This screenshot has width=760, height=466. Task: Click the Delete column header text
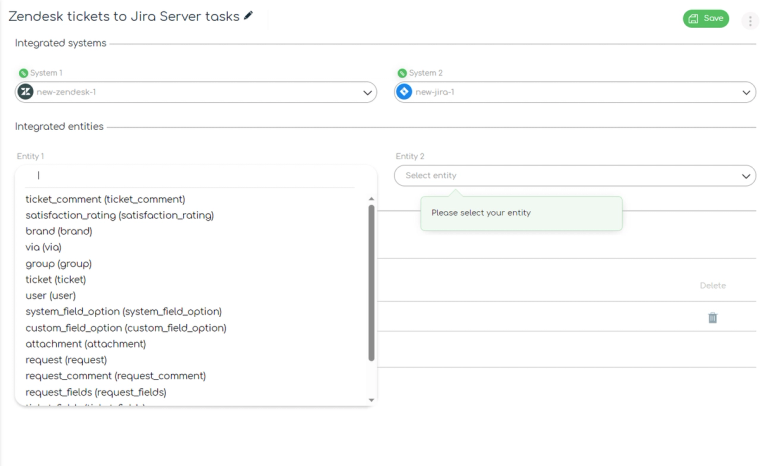click(712, 286)
